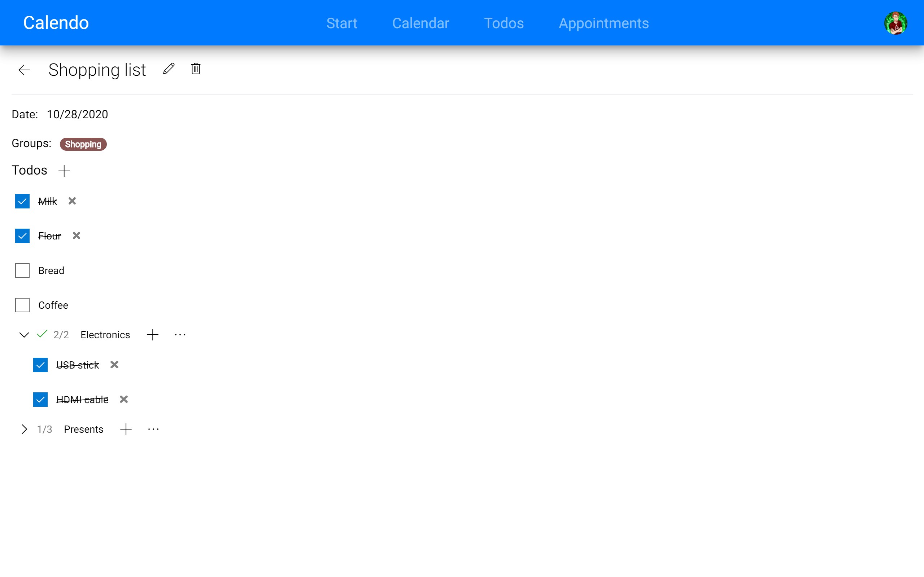Edit Shopping list with pencil icon
This screenshot has width=924, height=577.
pyautogui.click(x=169, y=69)
